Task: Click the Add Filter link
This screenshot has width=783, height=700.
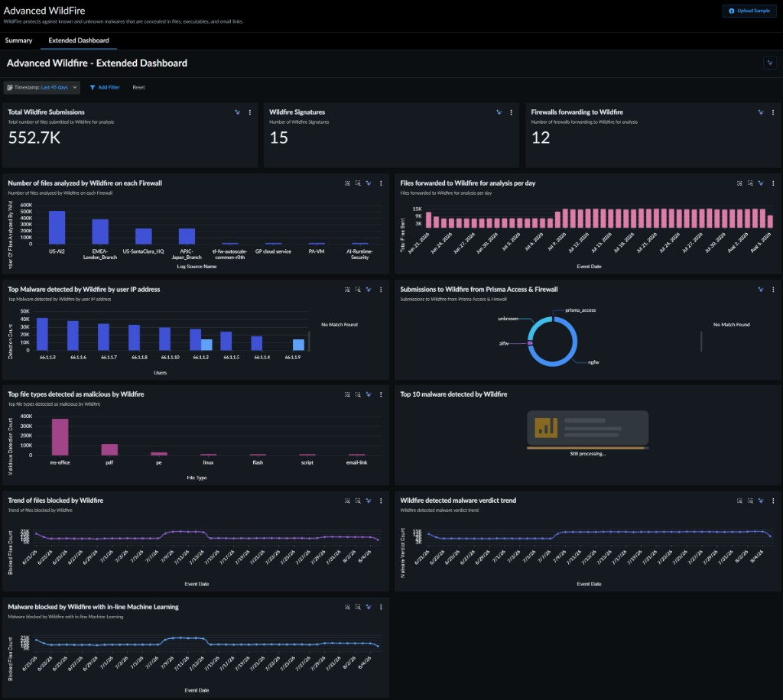Action: pyautogui.click(x=105, y=87)
